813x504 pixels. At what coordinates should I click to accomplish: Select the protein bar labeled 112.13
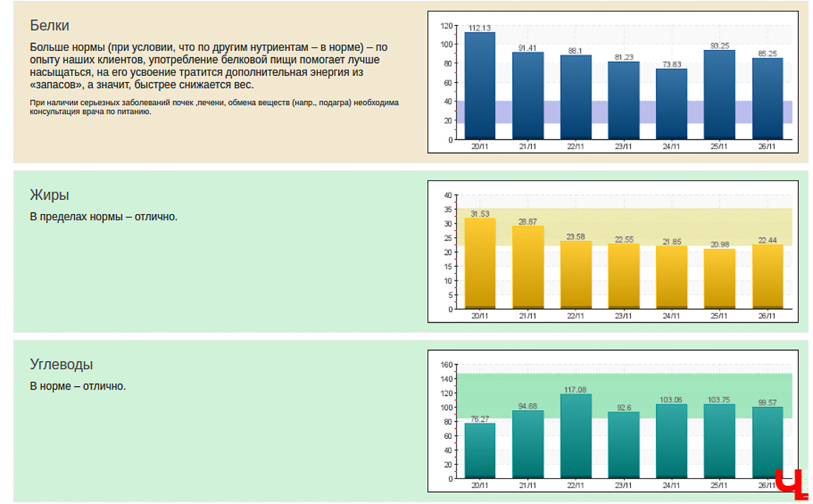(x=480, y=86)
